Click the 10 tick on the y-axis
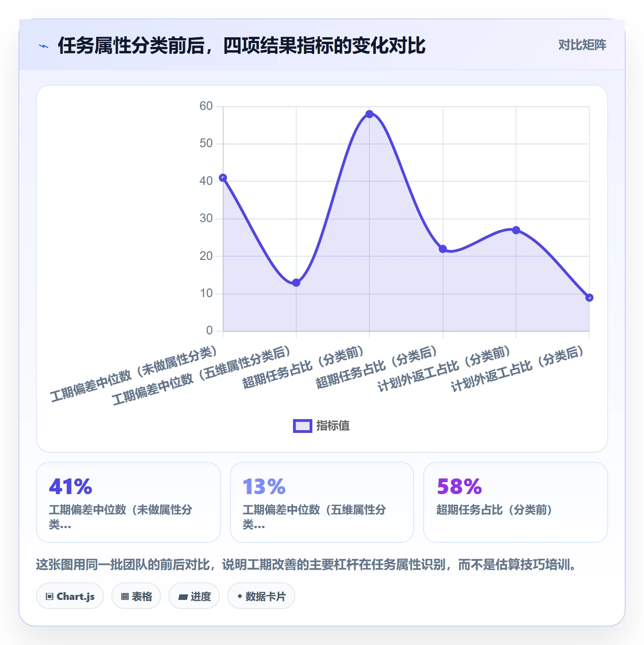Image resolution: width=644 pixels, height=645 pixels. (x=206, y=294)
